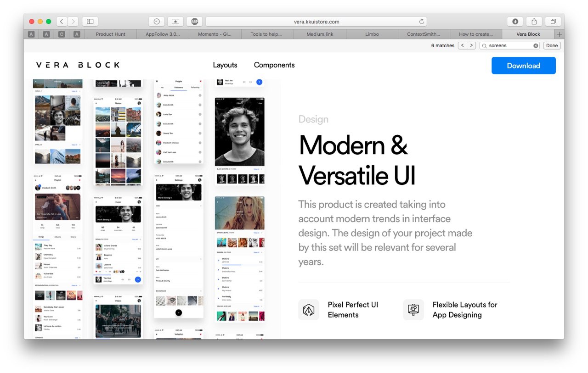Click the Videos screen mockup
588x373 pixels.
pos(118,318)
